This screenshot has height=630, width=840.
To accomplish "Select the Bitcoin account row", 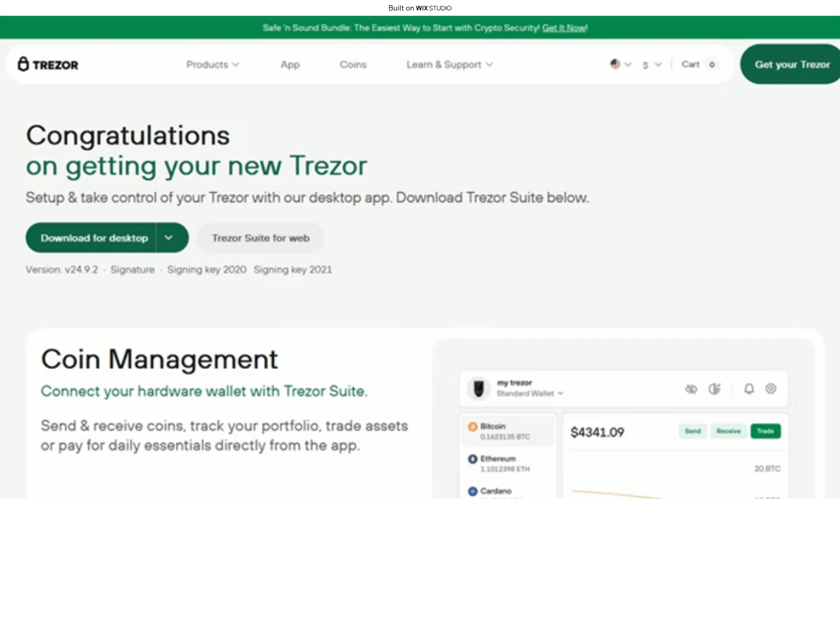I will click(x=508, y=431).
